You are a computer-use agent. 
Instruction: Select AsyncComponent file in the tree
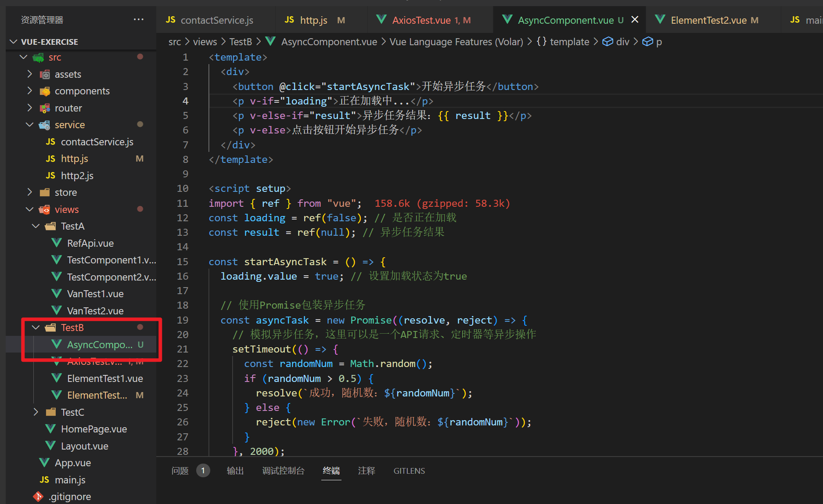tap(100, 345)
